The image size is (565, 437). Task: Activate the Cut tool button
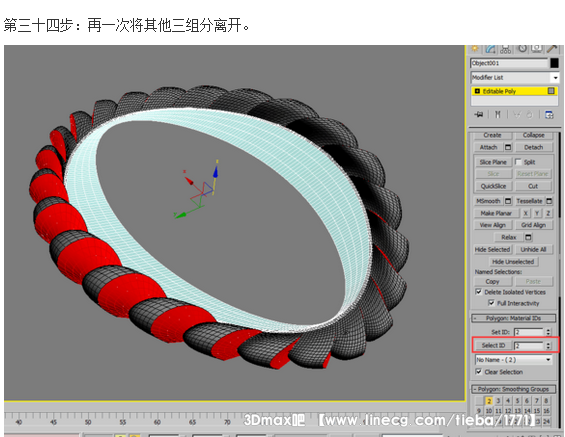tap(533, 186)
